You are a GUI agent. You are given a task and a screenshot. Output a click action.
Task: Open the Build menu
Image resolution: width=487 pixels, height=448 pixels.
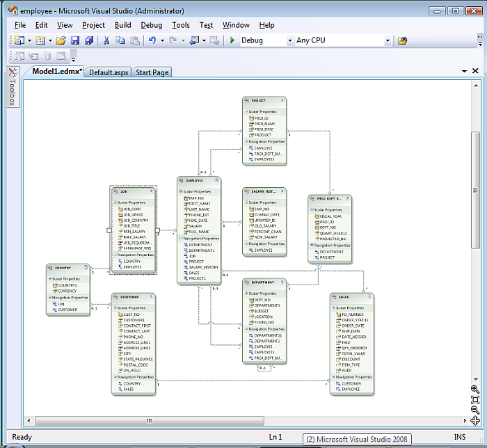click(122, 25)
